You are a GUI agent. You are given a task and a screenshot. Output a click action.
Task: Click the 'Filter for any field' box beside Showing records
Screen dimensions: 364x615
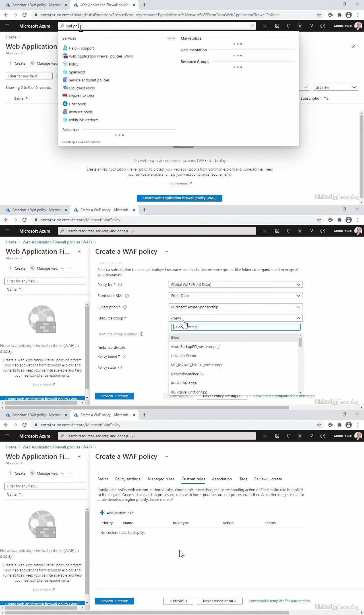(x=29, y=76)
